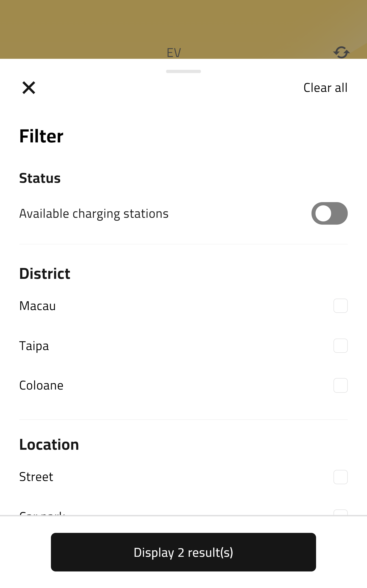Close the Filter panel with the X icon
The image size is (367, 588).
click(x=29, y=88)
